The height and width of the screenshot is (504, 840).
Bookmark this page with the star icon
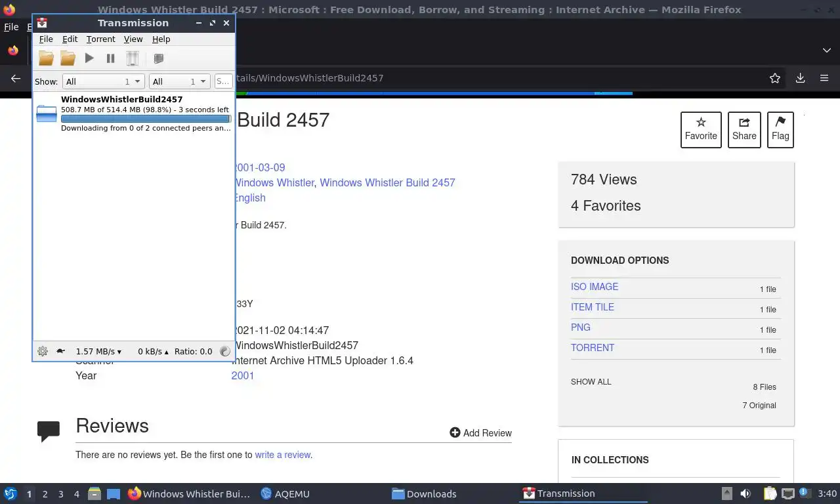pyautogui.click(x=775, y=78)
